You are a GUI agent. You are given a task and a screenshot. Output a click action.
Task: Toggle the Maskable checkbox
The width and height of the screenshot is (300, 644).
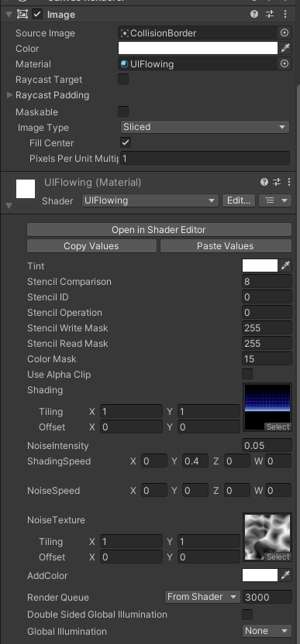123,111
